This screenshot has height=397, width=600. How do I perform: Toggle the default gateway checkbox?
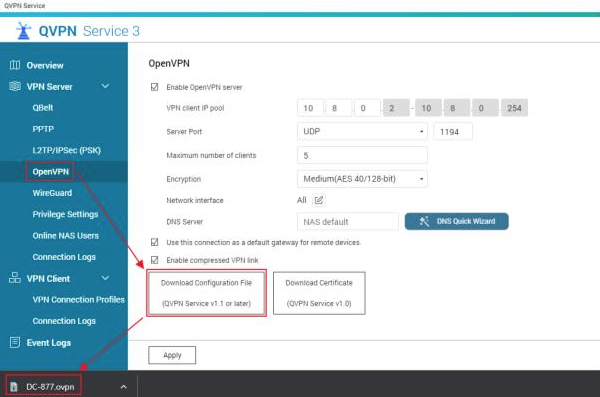155,242
